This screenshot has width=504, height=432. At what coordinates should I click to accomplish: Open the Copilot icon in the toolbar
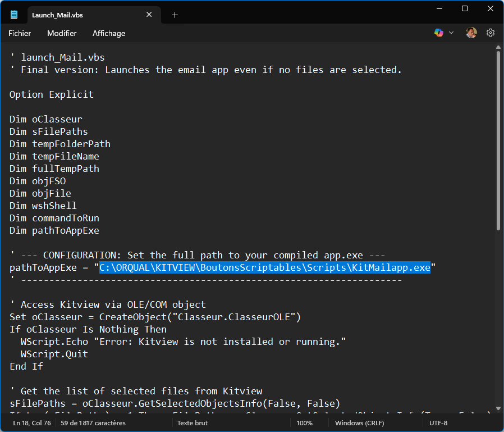click(439, 33)
